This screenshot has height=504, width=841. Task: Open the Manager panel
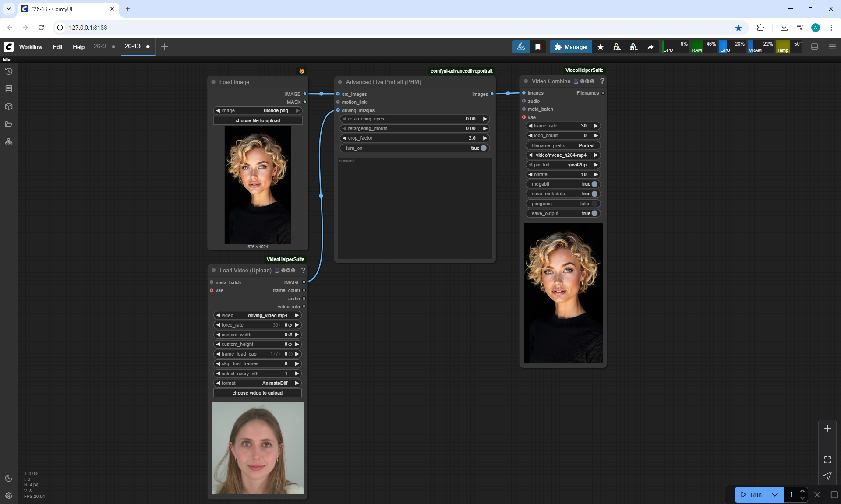click(571, 47)
